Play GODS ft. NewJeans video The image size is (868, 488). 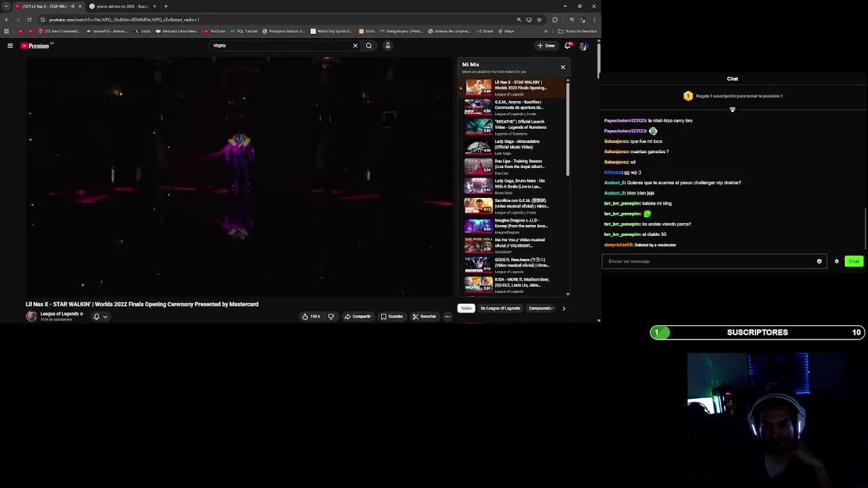coord(513,264)
